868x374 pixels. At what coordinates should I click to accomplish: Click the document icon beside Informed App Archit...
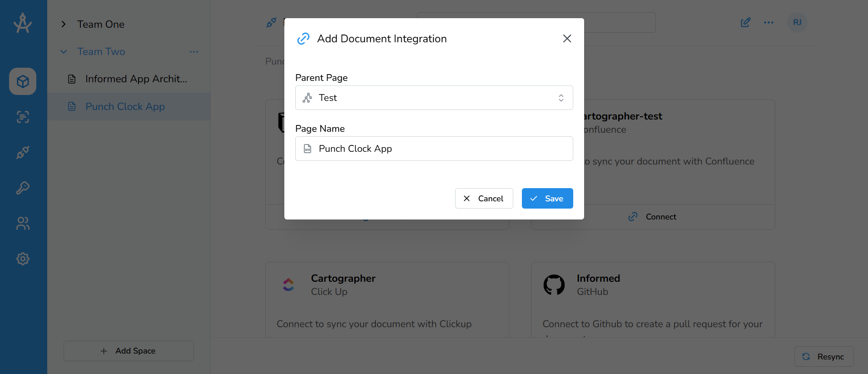[x=72, y=79]
